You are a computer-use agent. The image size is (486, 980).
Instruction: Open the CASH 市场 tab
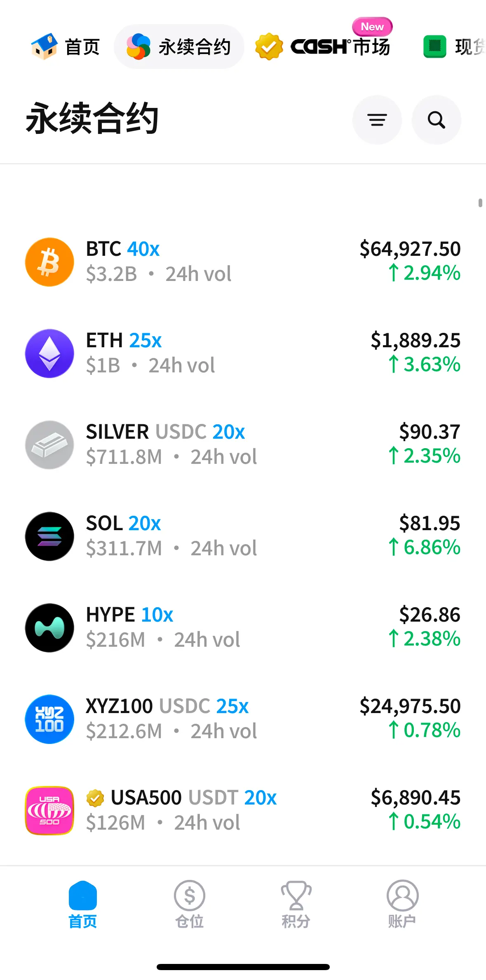[323, 47]
